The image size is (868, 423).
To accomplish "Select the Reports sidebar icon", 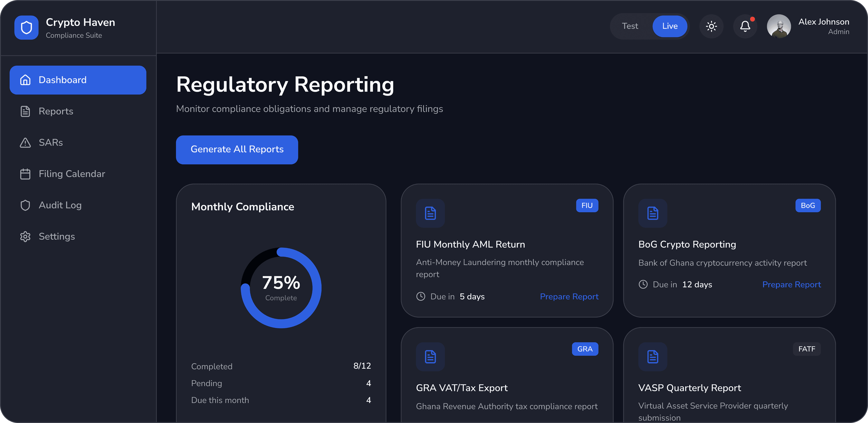I will [25, 111].
